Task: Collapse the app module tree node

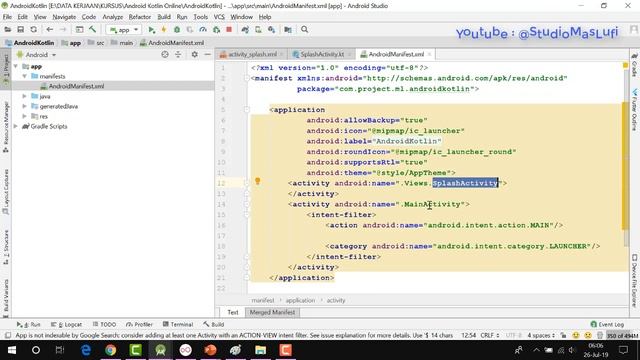Action: click(x=16, y=66)
